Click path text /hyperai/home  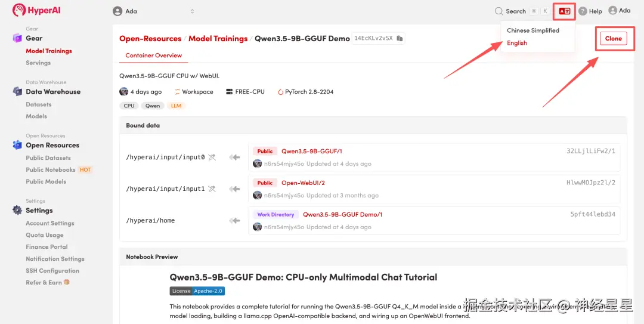[150, 220]
